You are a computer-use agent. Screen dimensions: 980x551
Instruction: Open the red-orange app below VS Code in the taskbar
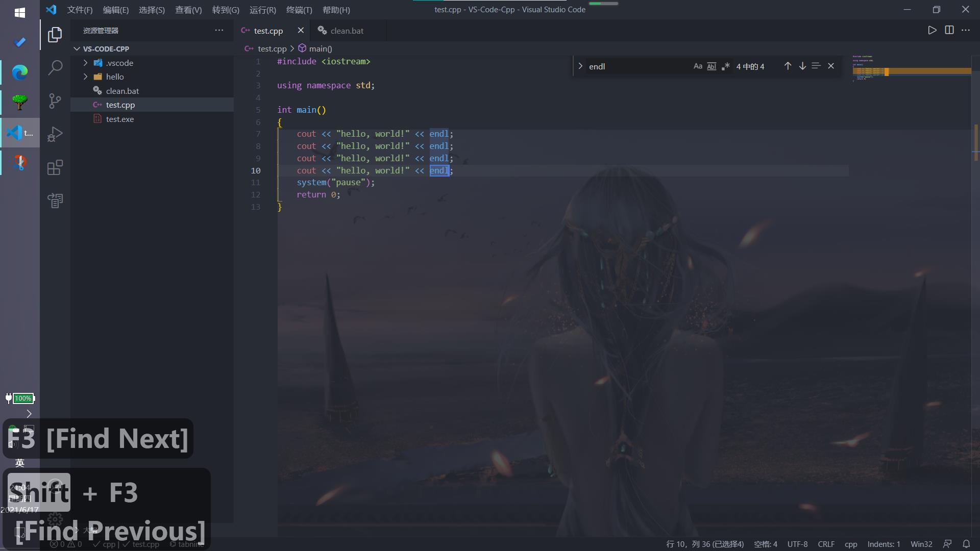pos(20,163)
